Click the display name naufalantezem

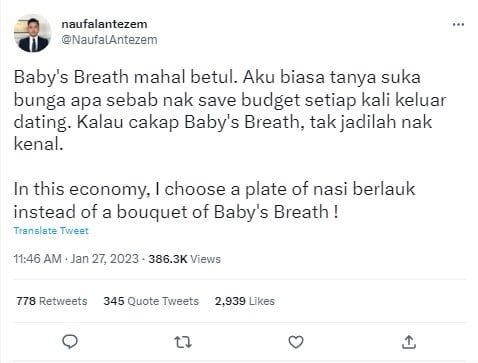click(104, 24)
